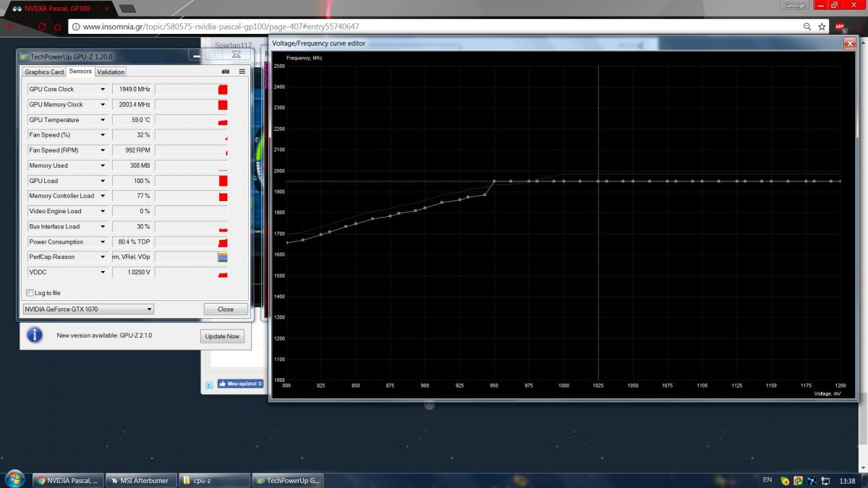Reload the page in Chrome
Screen dimensions: 868x488
[42, 27]
